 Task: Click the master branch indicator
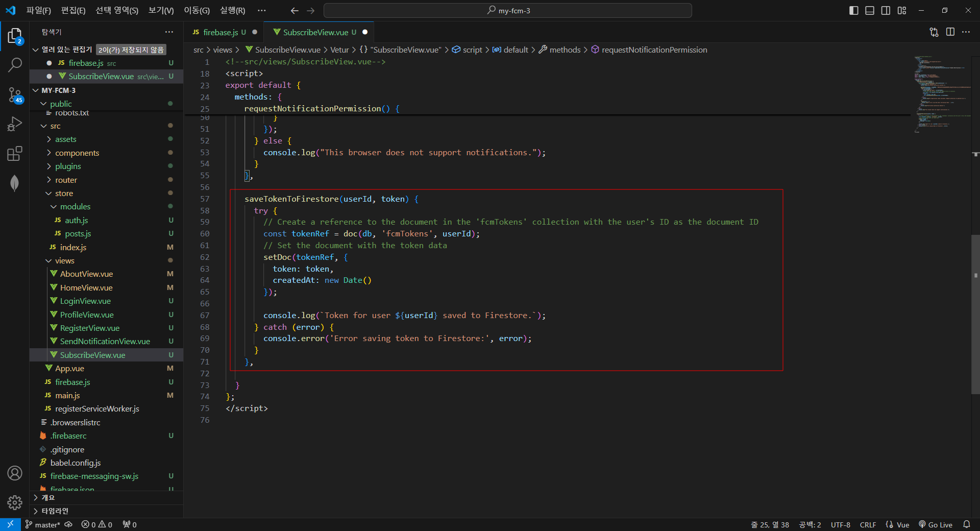click(x=42, y=524)
